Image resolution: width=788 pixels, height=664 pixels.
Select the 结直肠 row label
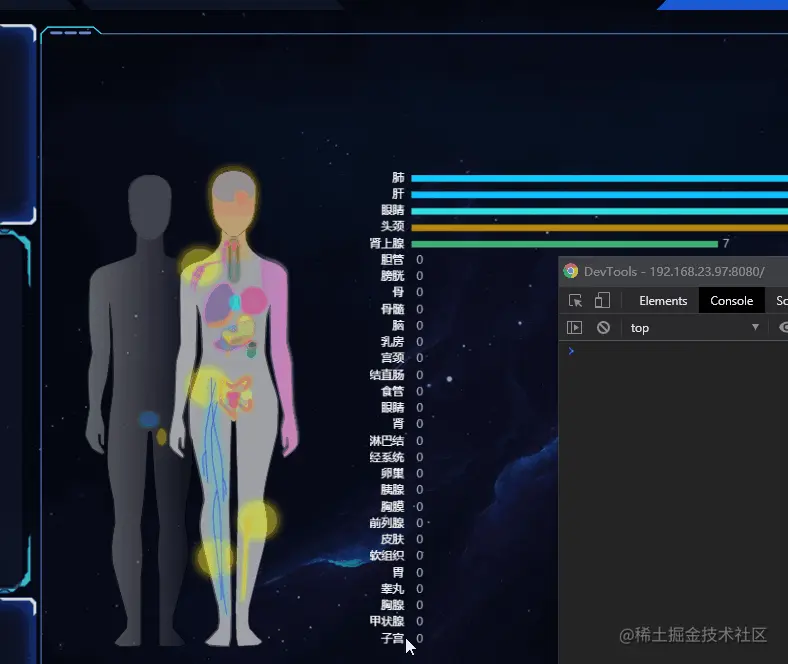click(387, 374)
